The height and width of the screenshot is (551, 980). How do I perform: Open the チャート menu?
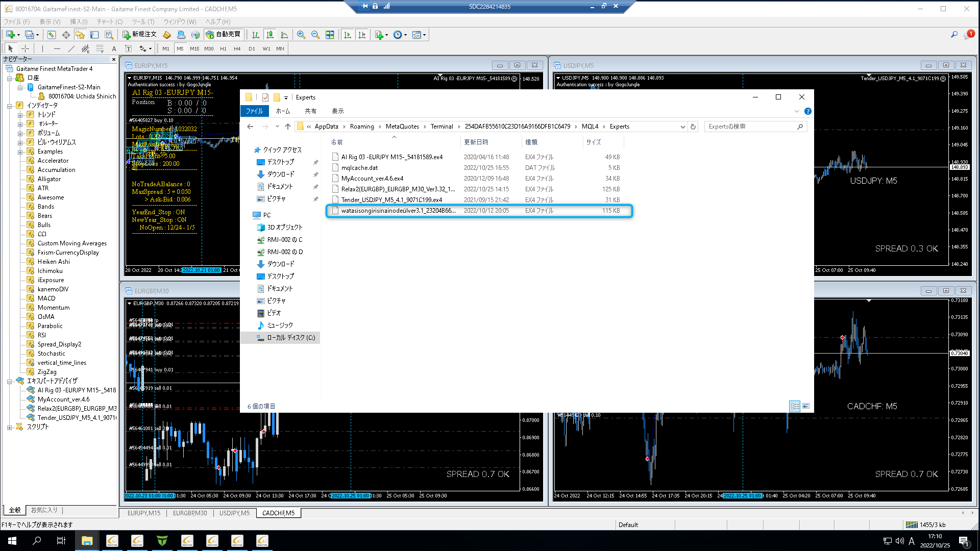point(110,21)
